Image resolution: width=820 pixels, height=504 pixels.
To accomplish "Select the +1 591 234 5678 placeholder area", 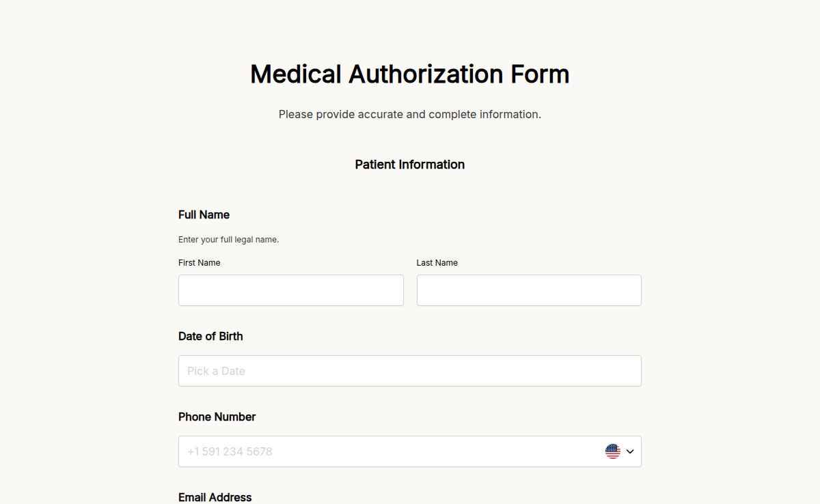I will [x=230, y=451].
